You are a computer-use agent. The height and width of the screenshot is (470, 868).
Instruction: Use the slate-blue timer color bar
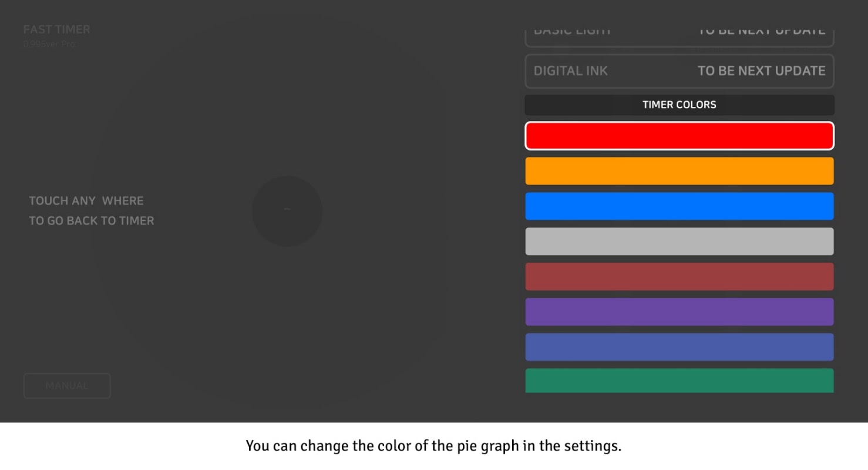pyautogui.click(x=679, y=347)
